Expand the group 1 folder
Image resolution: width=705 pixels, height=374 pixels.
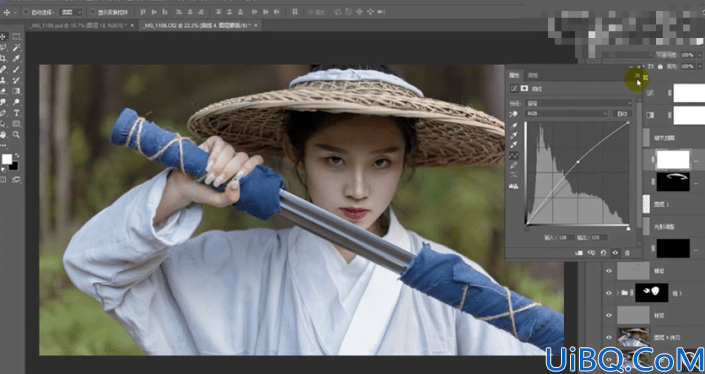618,293
